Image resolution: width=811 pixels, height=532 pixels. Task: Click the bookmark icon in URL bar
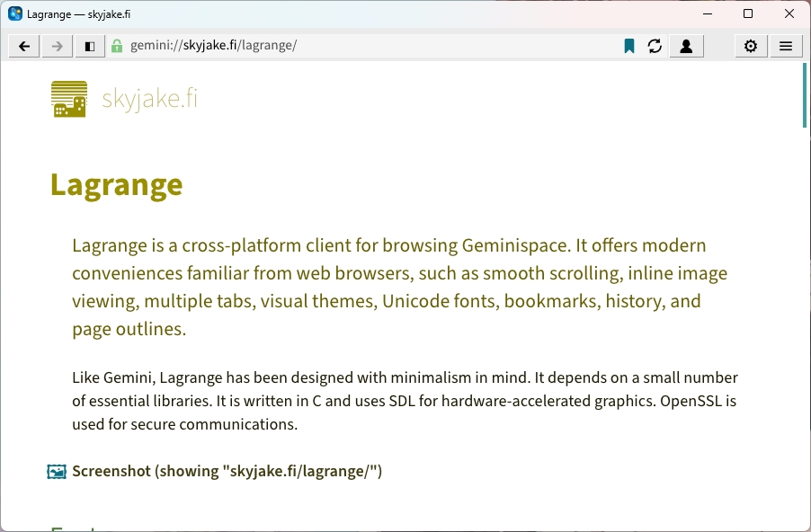click(629, 47)
